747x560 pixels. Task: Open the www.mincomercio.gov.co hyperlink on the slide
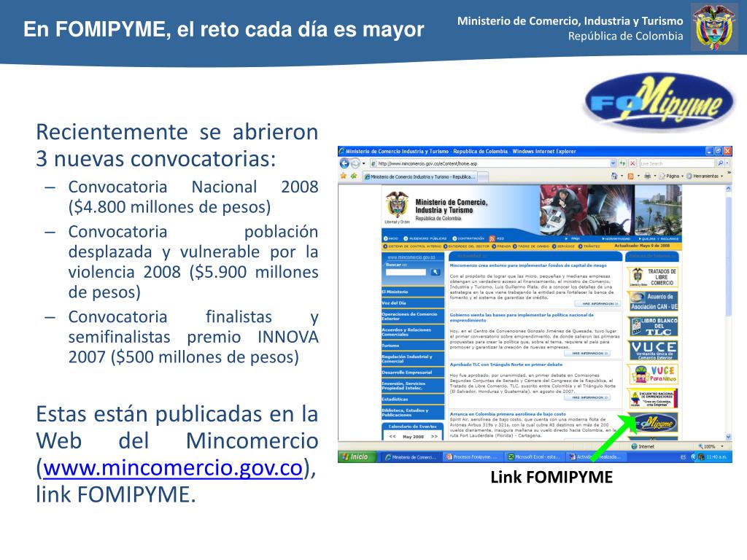pyautogui.click(x=173, y=468)
